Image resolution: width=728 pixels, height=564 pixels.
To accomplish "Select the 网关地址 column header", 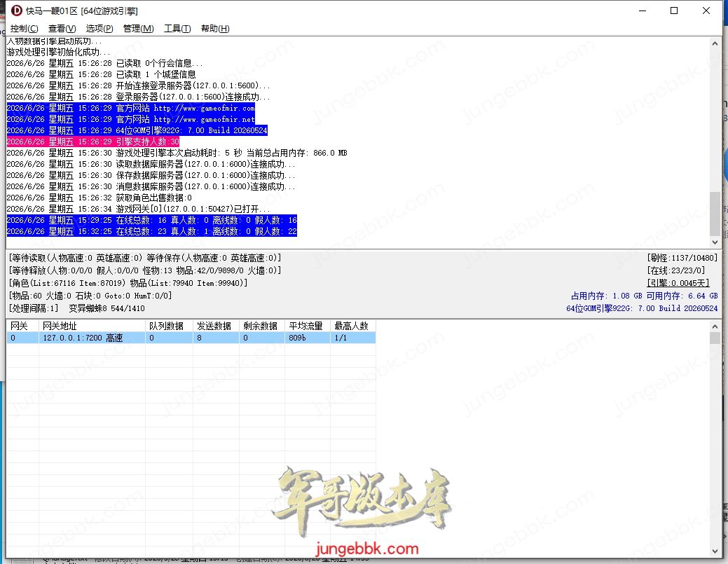I will tap(92, 326).
